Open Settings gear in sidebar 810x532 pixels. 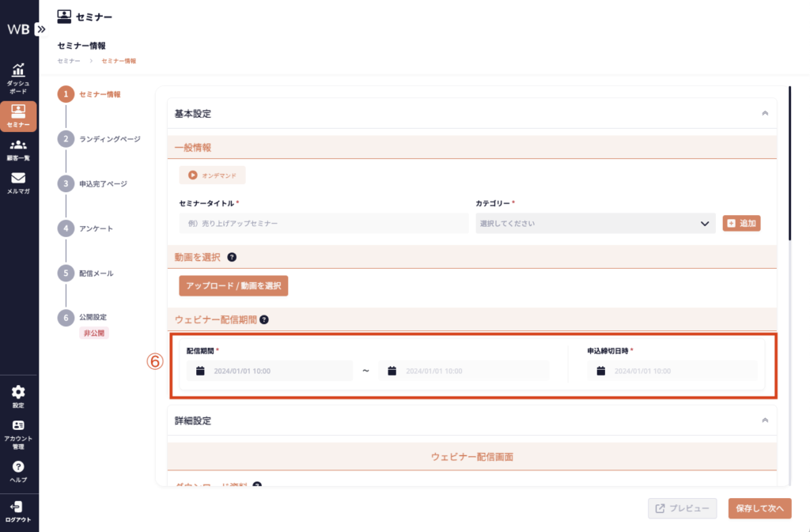pos(18,396)
